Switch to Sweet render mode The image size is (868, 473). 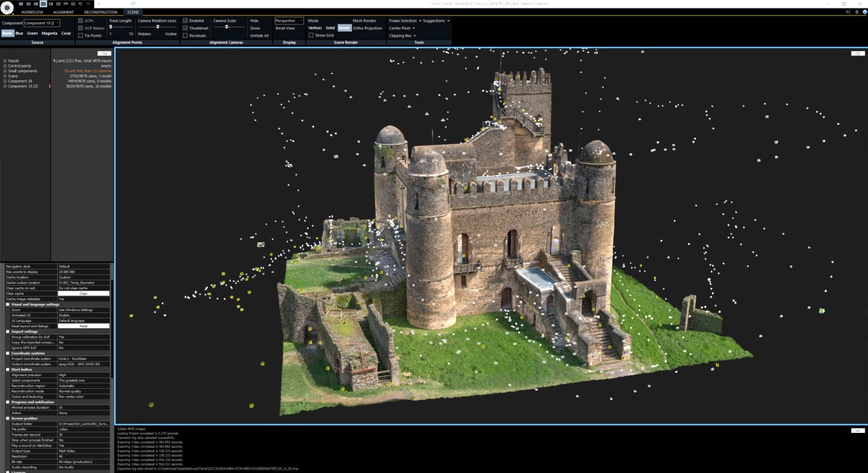344,28
